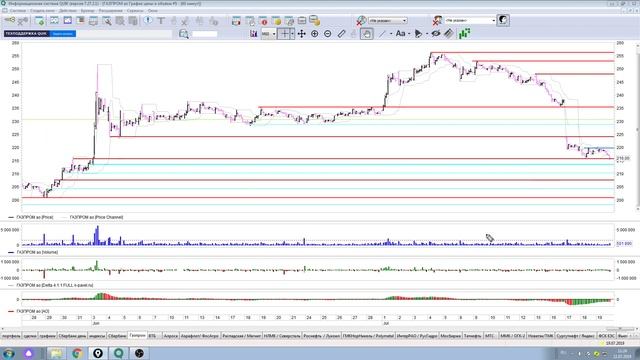Screen dimensions: 640x360
Task: Toggle the crosshair cursor mode
Action: point(284,34)
